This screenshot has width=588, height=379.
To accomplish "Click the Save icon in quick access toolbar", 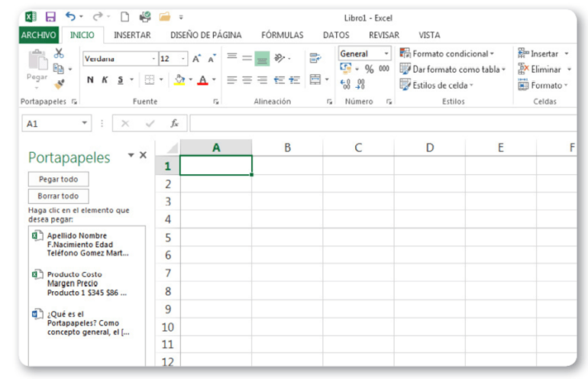I will point(50,16).
